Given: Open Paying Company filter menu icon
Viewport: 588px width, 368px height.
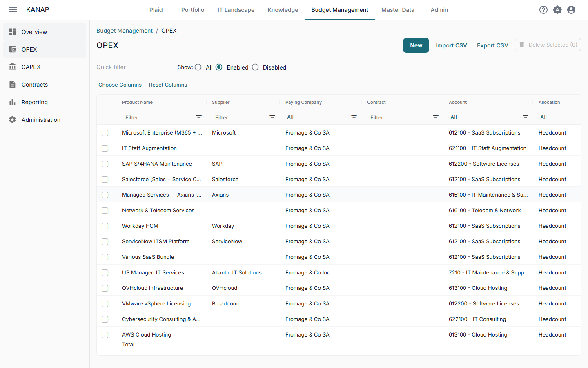Looking at the screenshot, I should coord(354,117).
